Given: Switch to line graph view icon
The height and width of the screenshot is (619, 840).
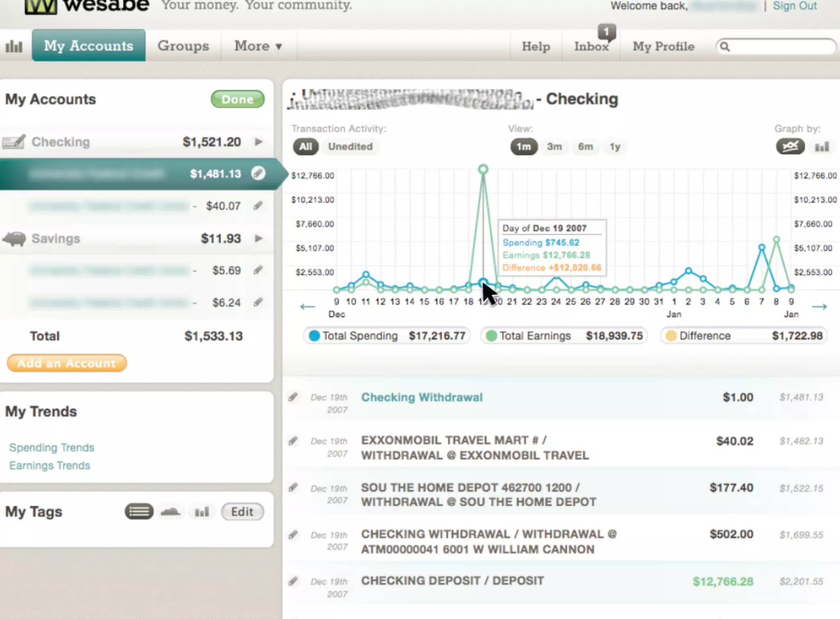Looking at the screenshot, I should (x=790, y=146).
